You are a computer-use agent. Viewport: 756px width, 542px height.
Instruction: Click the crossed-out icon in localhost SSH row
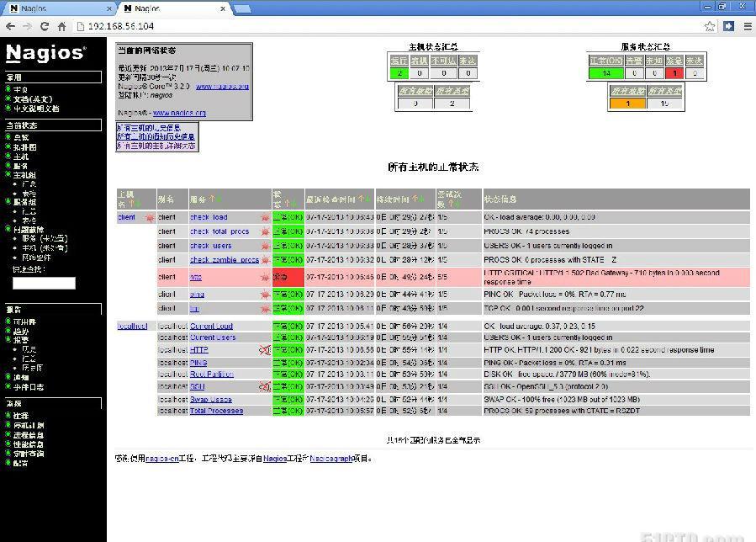[265, 386]
